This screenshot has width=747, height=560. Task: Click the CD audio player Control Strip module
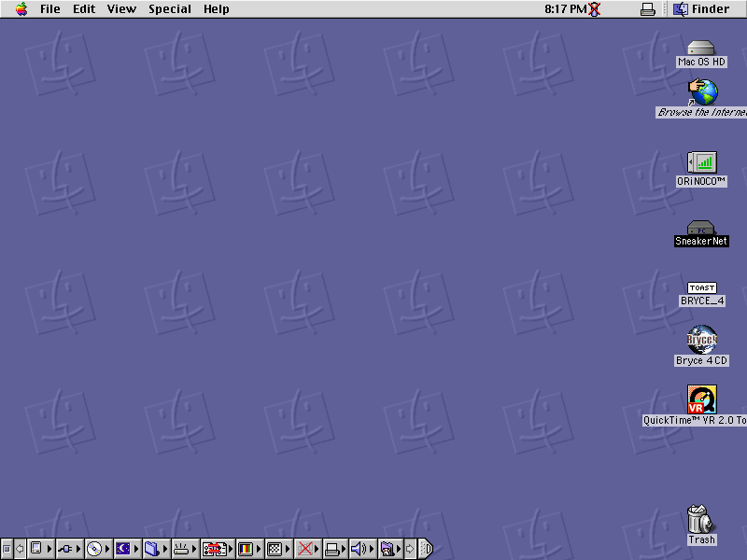coord(93,549)
